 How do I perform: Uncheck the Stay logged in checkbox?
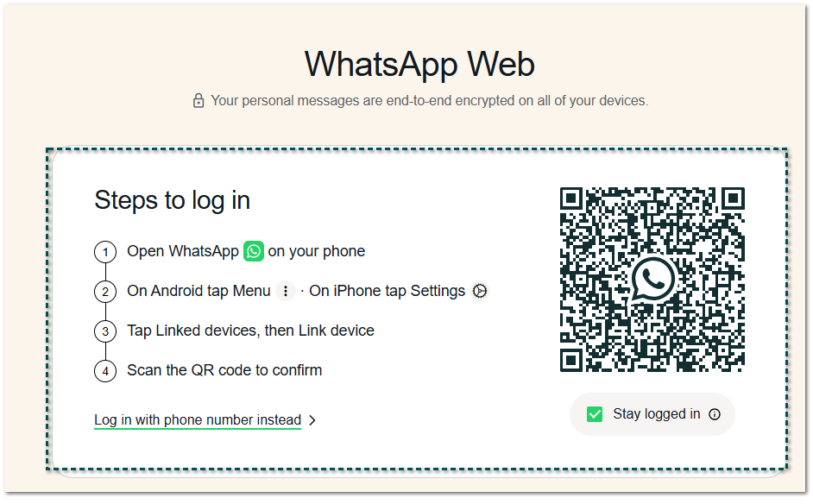click(x=594, y=414)
